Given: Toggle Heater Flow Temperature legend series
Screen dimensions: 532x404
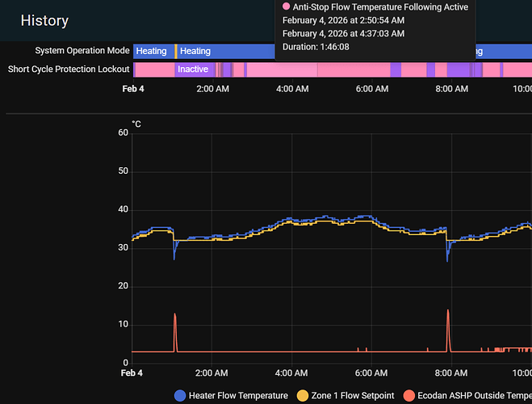Looking at the screenshot, I should pos(237,395).
